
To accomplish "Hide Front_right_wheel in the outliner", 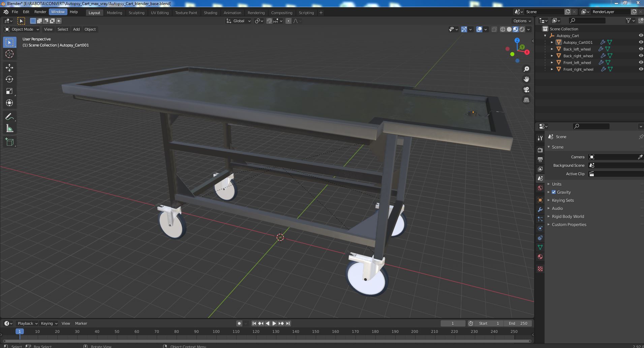I will click(x=641, y=69).
